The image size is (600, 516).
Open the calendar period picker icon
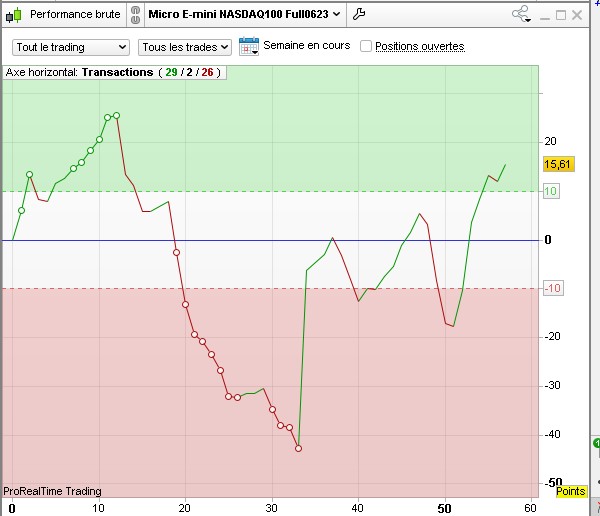pyautogui.click(x=249, y=46)
